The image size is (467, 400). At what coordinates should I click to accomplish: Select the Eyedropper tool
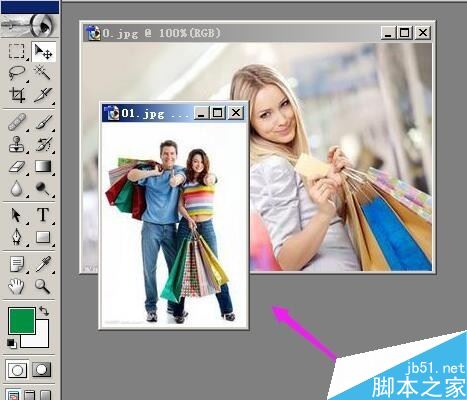pos(43,264)
